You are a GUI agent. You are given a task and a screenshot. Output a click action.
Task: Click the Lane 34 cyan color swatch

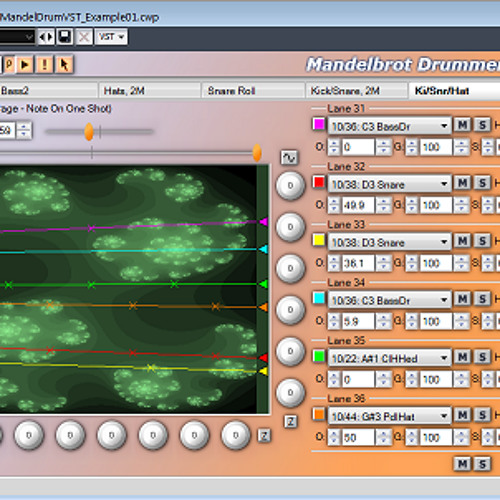[x=319, y=298]
